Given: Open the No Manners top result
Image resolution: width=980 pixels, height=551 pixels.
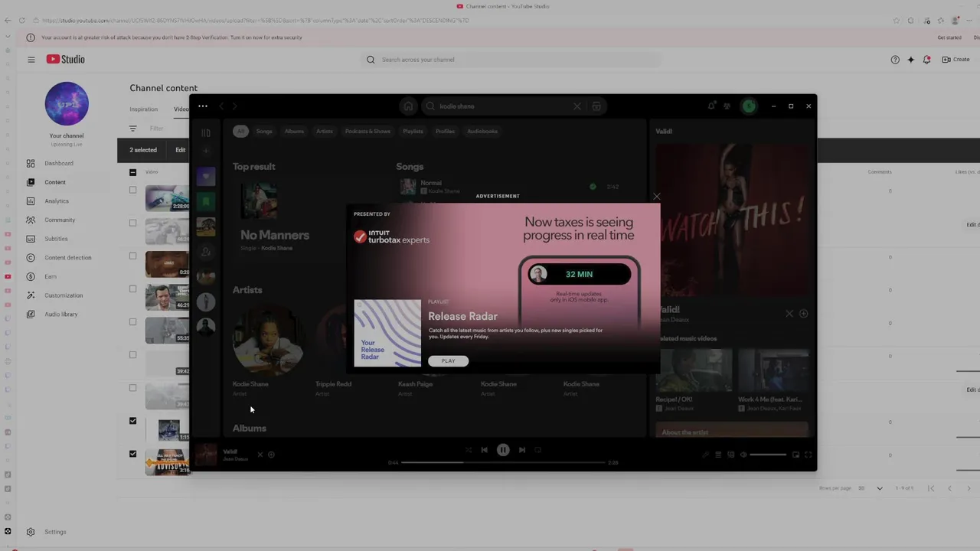Looking at the screenshot, I should (275, 235).
